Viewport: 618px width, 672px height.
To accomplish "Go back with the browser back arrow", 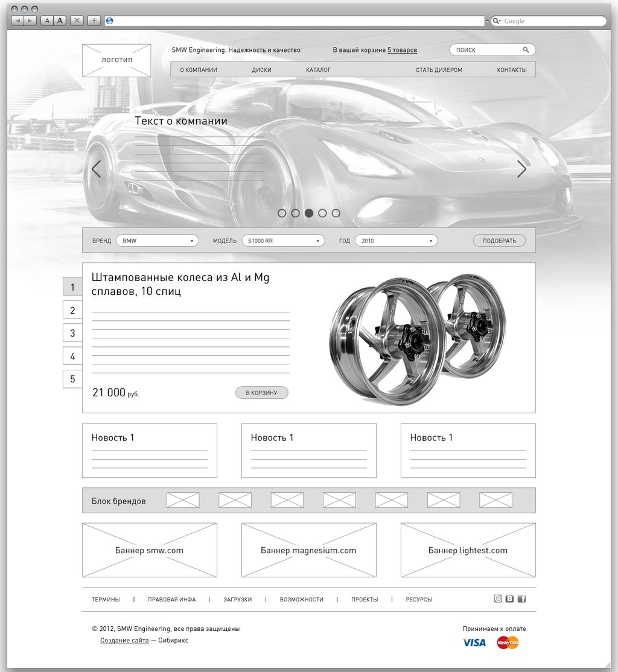I will (18, 21).
